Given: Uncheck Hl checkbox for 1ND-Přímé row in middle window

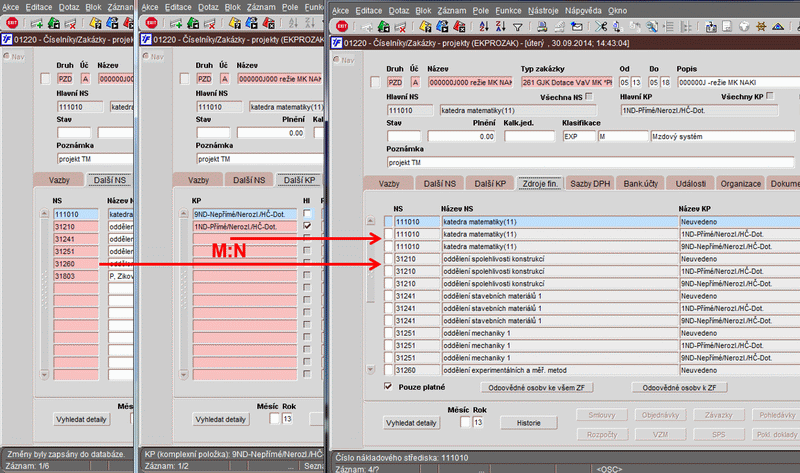Looking at the screenshot, I should [307, 226].
